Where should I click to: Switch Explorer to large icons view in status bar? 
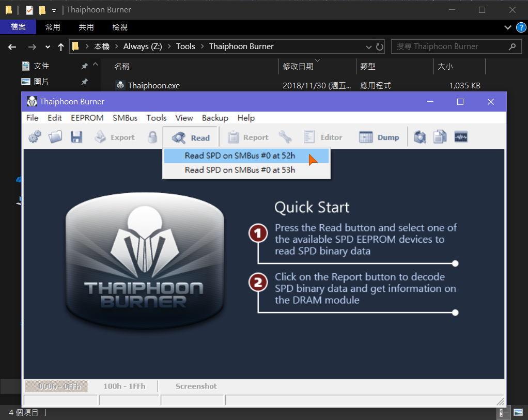[518, 413]
